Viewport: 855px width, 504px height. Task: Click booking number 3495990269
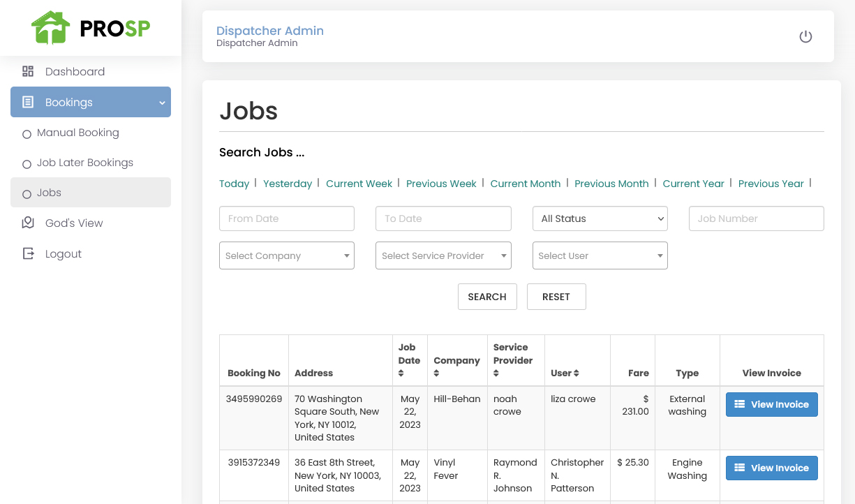pos(254,399)
